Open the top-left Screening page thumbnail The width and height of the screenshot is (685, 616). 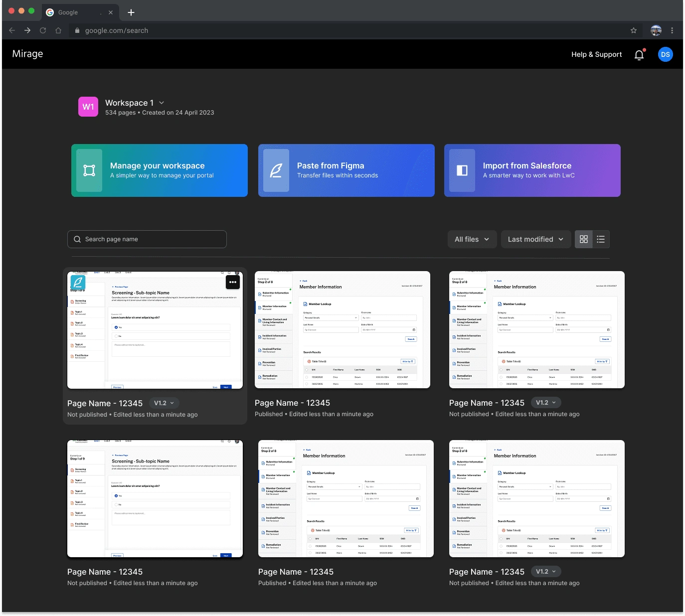pyautogui.click(x=155, y=330)
